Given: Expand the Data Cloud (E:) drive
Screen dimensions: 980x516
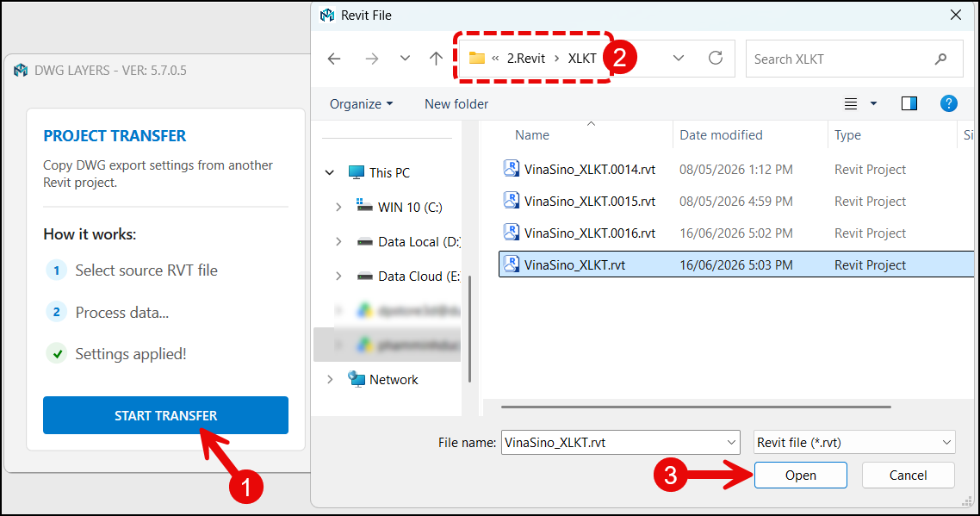Looking at the screenshot, I should (338, 276).
